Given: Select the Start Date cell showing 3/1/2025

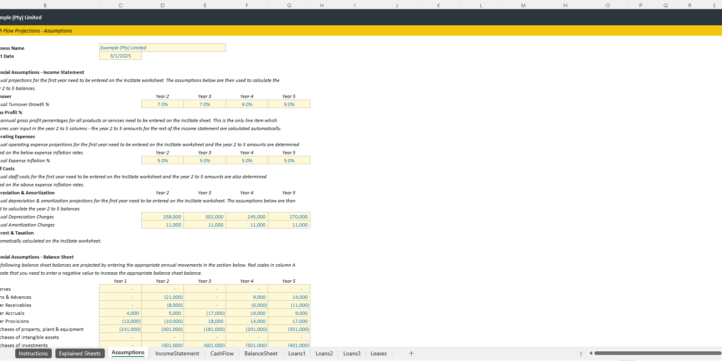Looking at the screenshot, I should pyautogui.click(x=121, y=56).
